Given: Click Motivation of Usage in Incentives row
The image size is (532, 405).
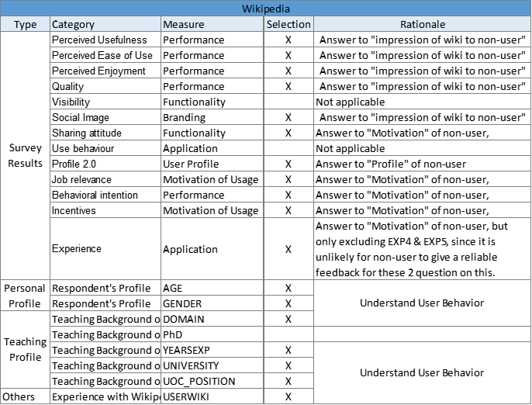Looking at the screenshot, I should (x=212, y=210).
